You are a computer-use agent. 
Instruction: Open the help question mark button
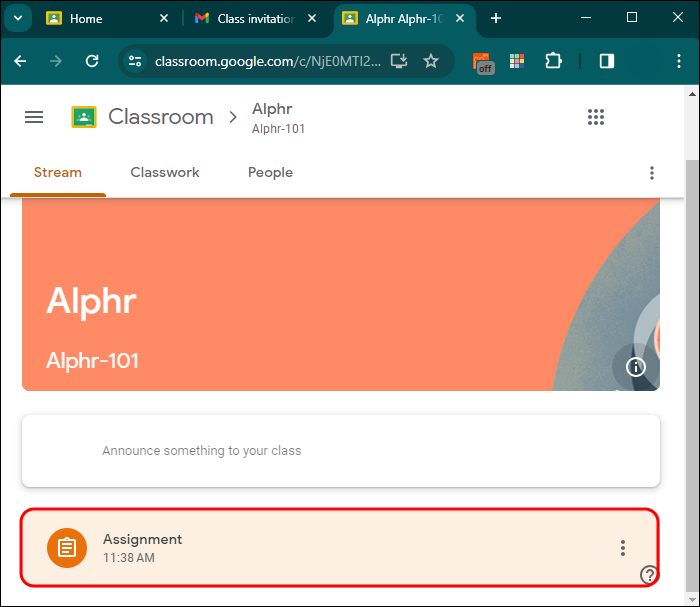(649, 574)
